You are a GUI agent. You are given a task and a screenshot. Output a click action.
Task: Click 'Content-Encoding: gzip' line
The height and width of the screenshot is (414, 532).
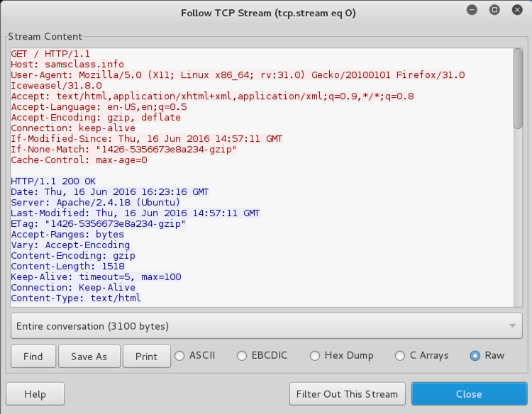[x=73, y=256]
